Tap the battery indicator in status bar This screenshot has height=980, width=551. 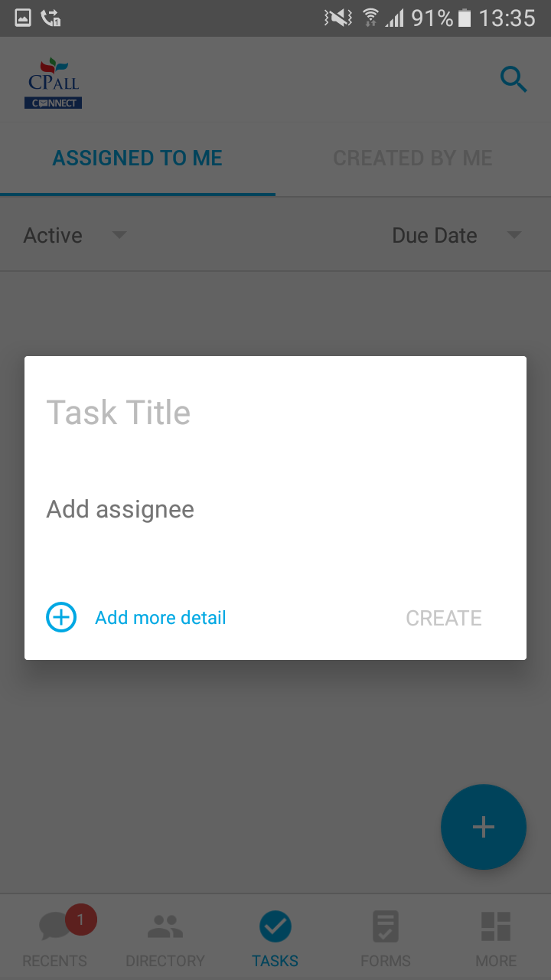click(x=465, y=18)
